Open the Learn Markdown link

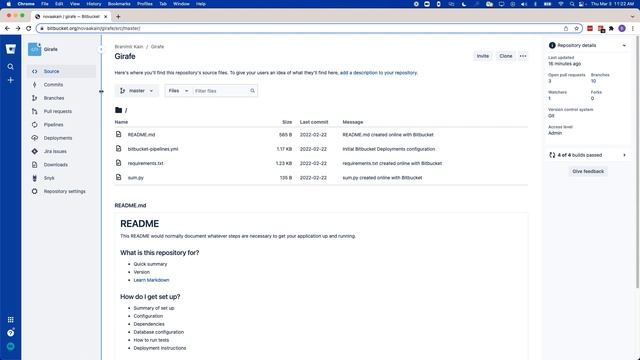pyautogui.click(x=151, y=280)
